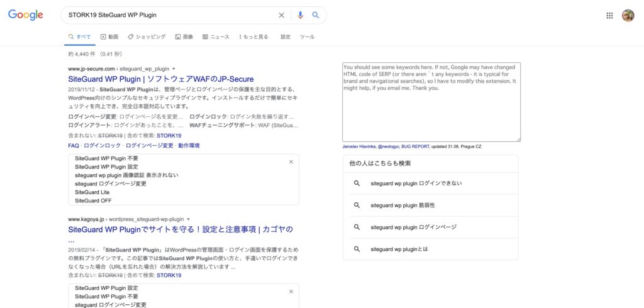Search siteguard wp plugin ログインできない
This screenshot has width=644, height=308.
[430, 184]
